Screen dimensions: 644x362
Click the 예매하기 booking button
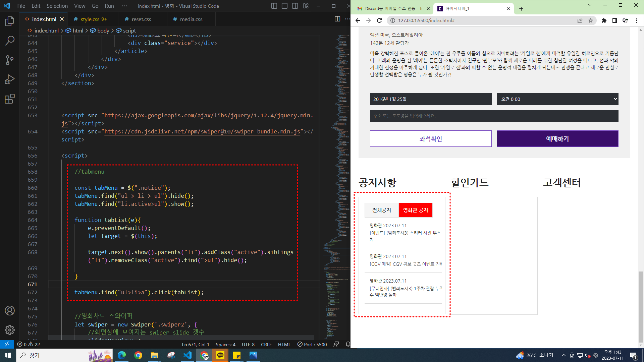click(557, 139)
